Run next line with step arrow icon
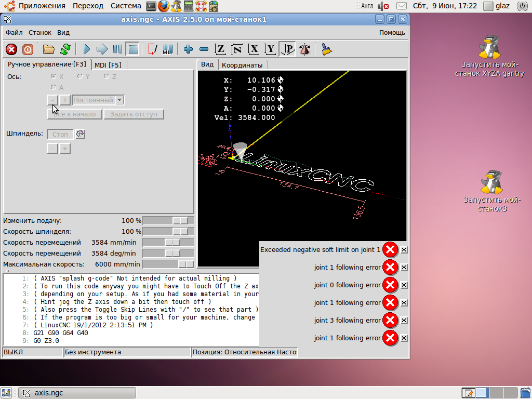Image resolution: width=532 pixels, height=399 pixels. click(x=102, y=49)
